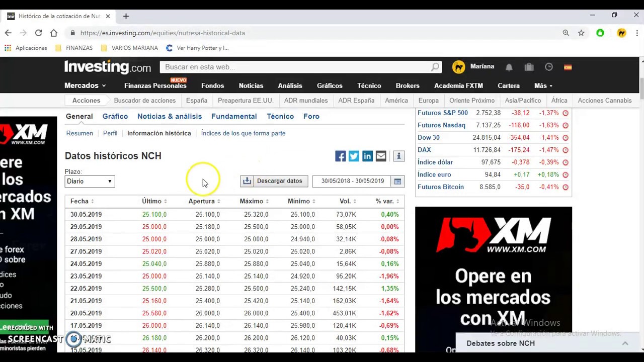This screenshot has height=362, width=644.
Task: Expand the Mercados menu
Action: tap(85, 85)
